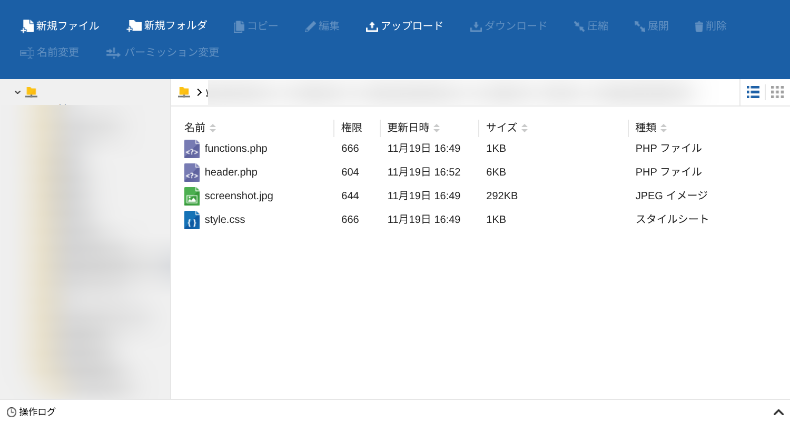Select the file name style.css
The width and height of the screenshot is (790, 424).
click(225, 220)
